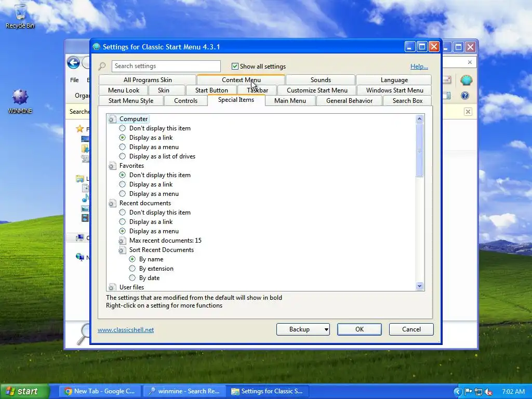Screen dimensions: 532x399
Task: Focus the Search settings input field
Action: pos(166,66)
